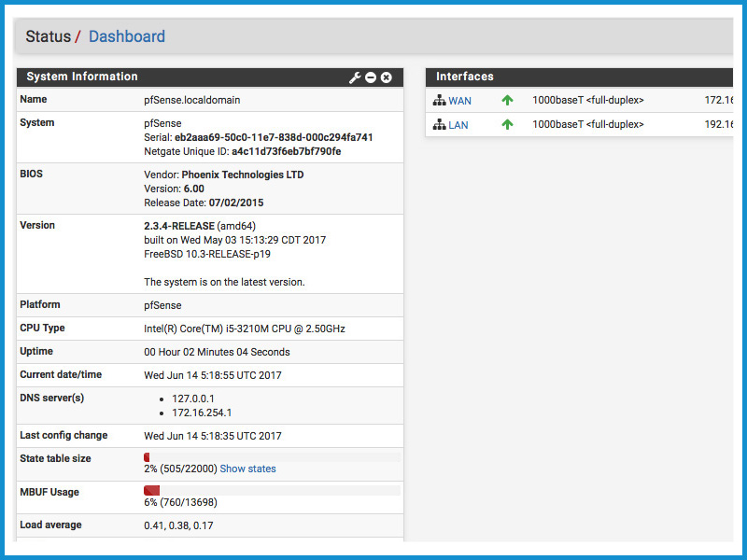Image resolution: width=747 pixels, height=560 pixels.
Task: Click DNS server 172.16.254.1
Action: [202, 413]
